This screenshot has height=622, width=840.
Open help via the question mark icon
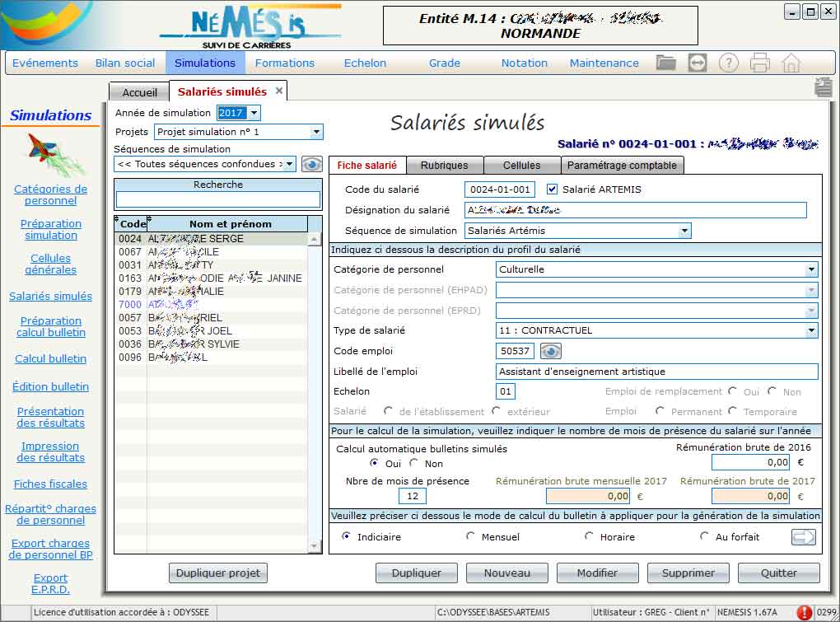click(x=728, y=63)
